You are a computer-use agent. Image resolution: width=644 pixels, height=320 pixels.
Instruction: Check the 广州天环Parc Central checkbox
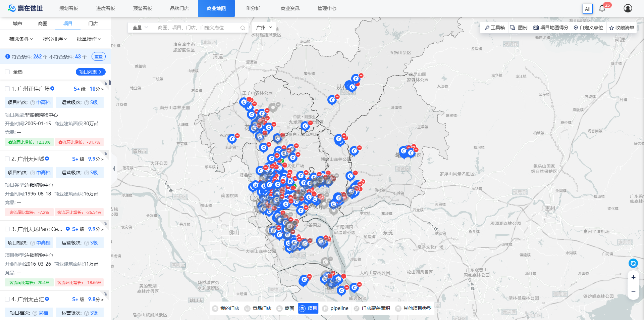[x=7, y=229]
